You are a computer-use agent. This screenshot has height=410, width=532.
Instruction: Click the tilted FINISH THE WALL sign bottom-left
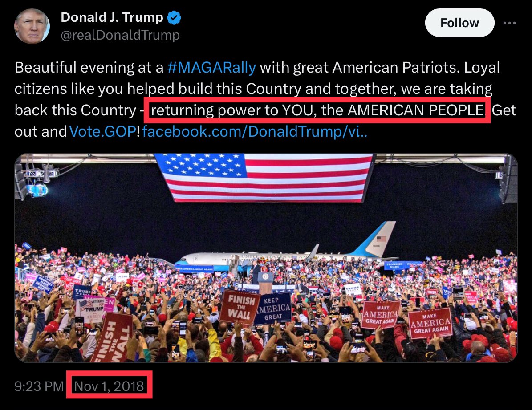click(x=112, y=338)
